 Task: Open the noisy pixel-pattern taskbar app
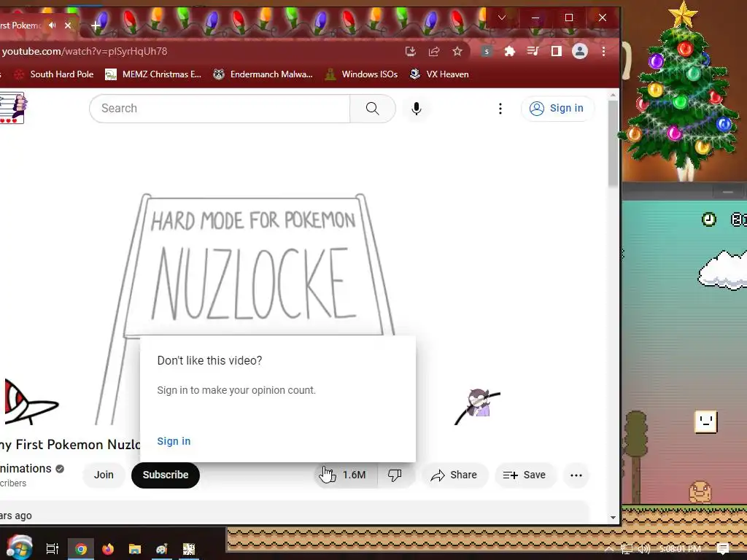[x=189, y=549]
